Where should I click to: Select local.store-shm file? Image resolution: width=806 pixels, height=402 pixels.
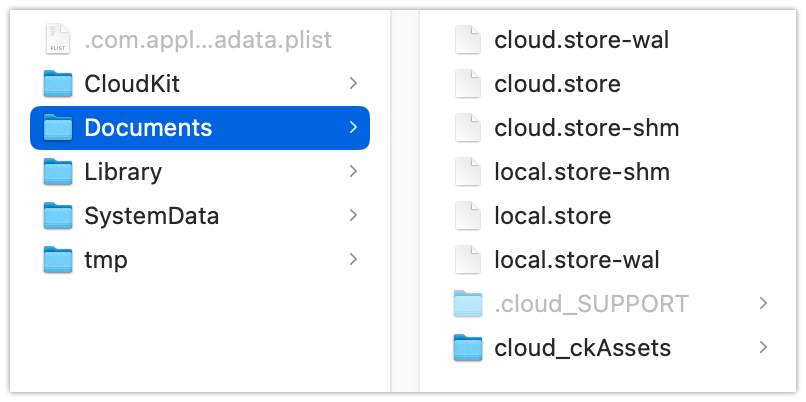581,172
